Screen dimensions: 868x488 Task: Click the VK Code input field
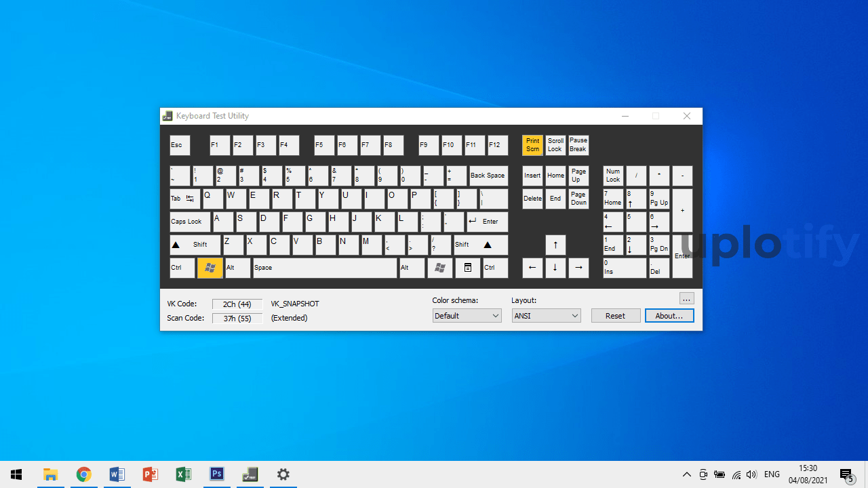coord(237,304)
